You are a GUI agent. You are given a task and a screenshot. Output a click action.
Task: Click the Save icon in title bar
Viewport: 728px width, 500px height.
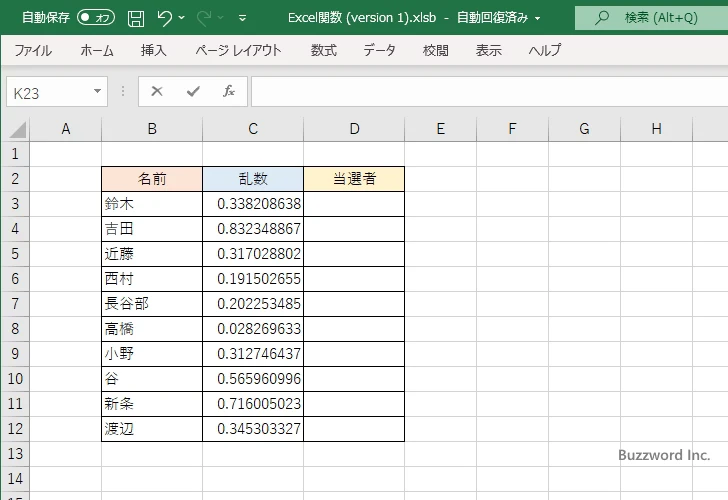[x=136, y=18]
